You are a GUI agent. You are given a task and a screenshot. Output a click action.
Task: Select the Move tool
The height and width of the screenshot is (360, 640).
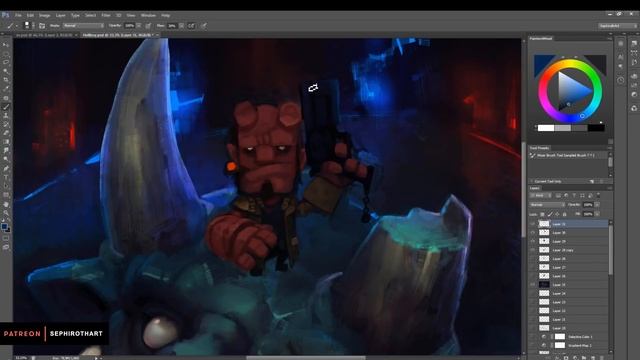tap(6, 44)
